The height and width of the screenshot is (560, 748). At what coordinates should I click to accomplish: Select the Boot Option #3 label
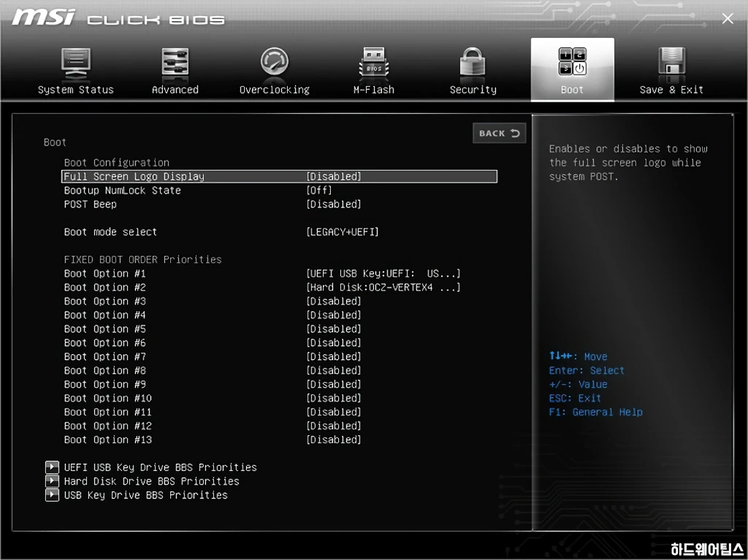105,301
